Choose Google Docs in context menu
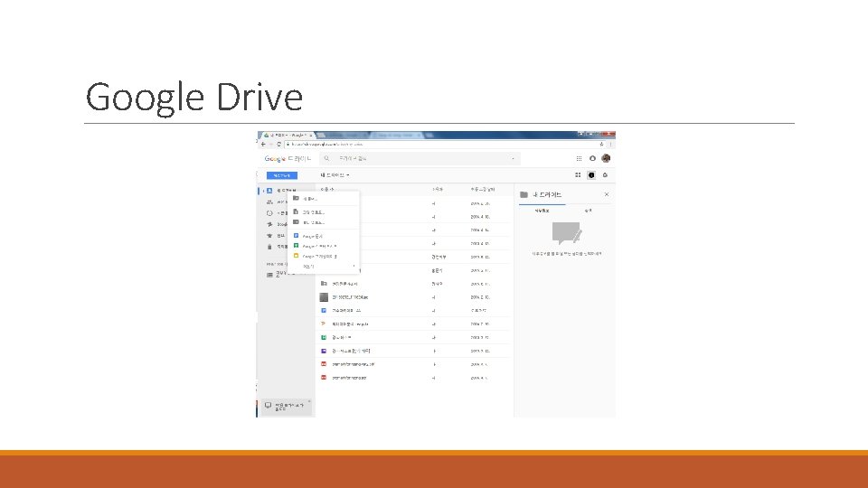Viewport: 868px width, 488px height. tap(324, 236)
